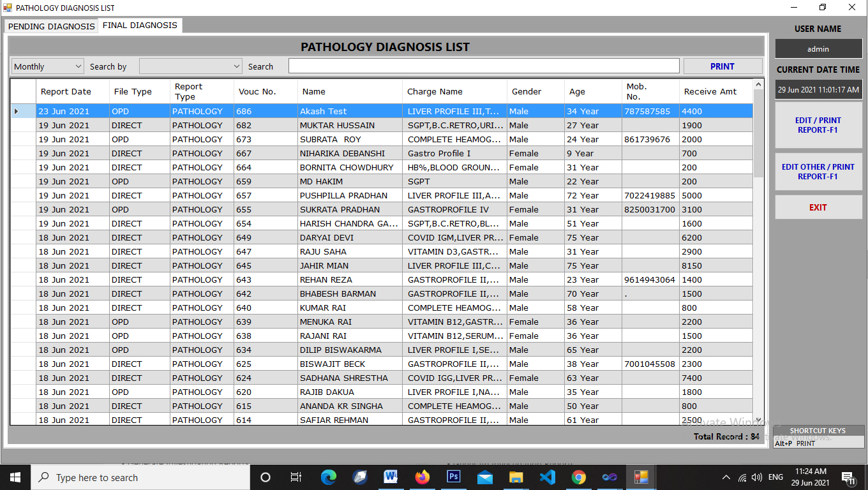
Task: Click the red EXIT button
Action: pos(818,207)
